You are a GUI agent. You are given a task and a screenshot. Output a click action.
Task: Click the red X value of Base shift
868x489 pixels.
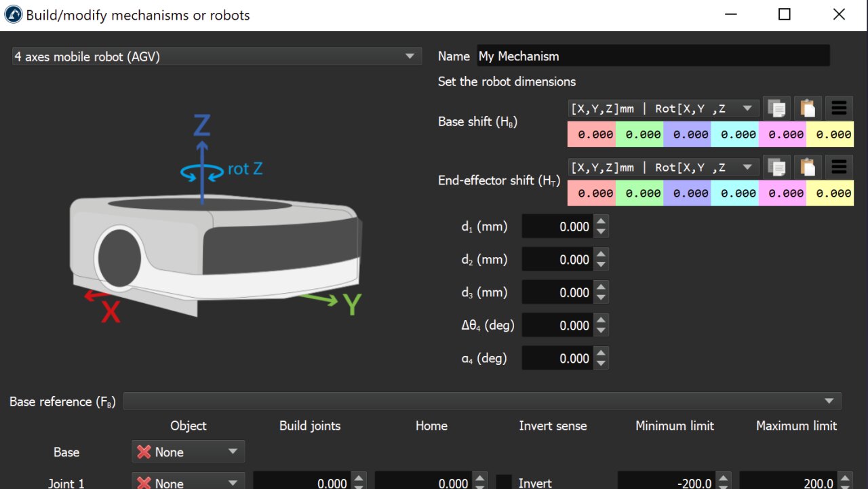point(591,134)
